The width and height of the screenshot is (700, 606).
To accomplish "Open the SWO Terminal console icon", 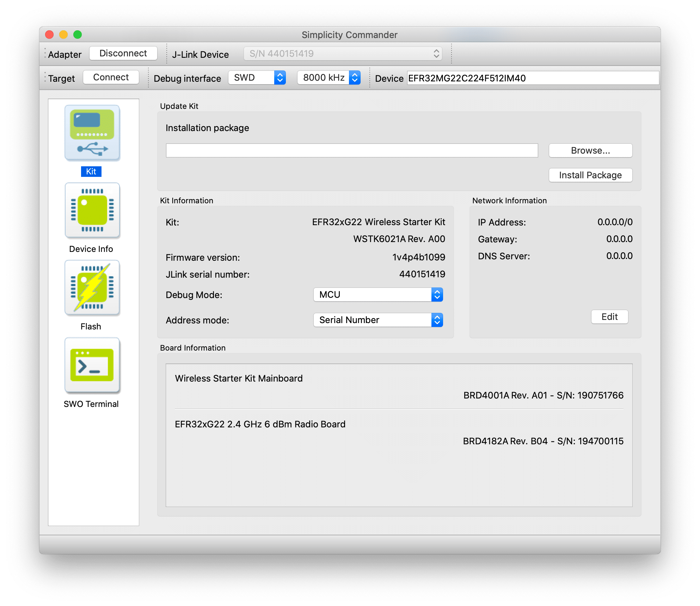I will pos(92,365).
